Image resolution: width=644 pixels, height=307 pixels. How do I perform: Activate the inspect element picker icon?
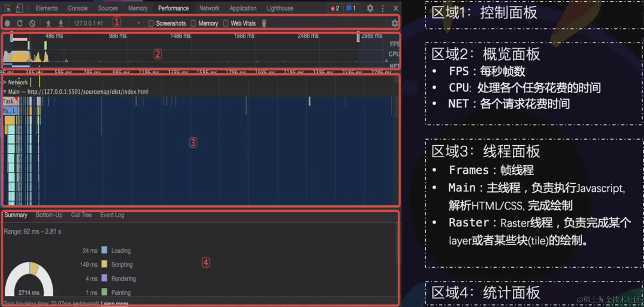point(7,8)
